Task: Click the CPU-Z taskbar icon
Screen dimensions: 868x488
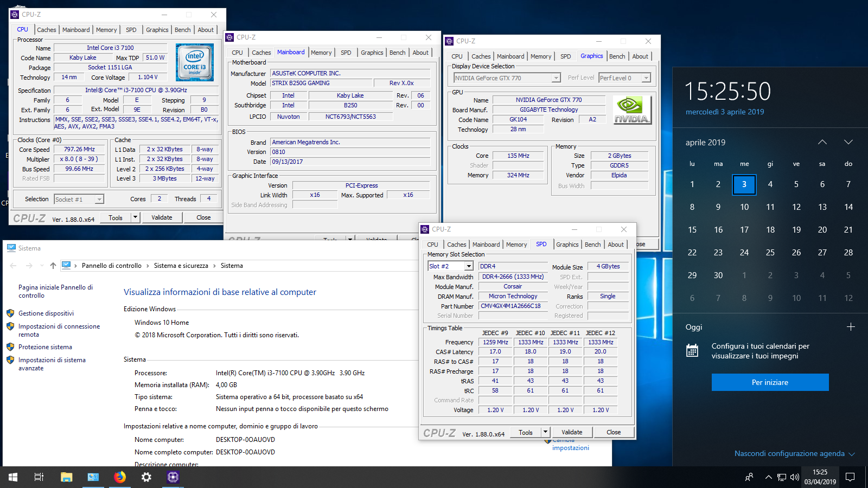Action: pos(173,477)
